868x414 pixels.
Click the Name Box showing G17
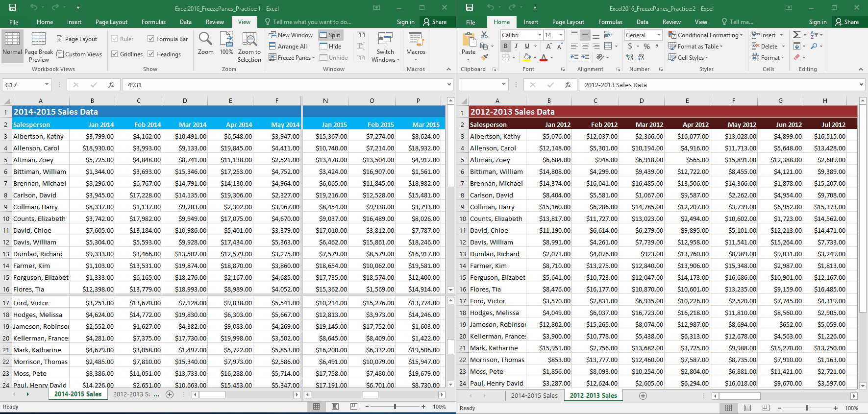[24, 85]
